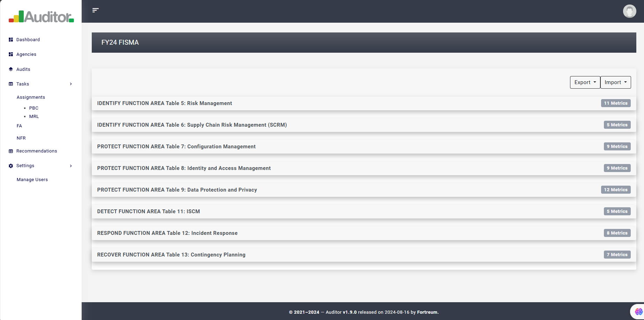Click the Audits layers icon
Viewport: 644px width, 320px height.
11,69
